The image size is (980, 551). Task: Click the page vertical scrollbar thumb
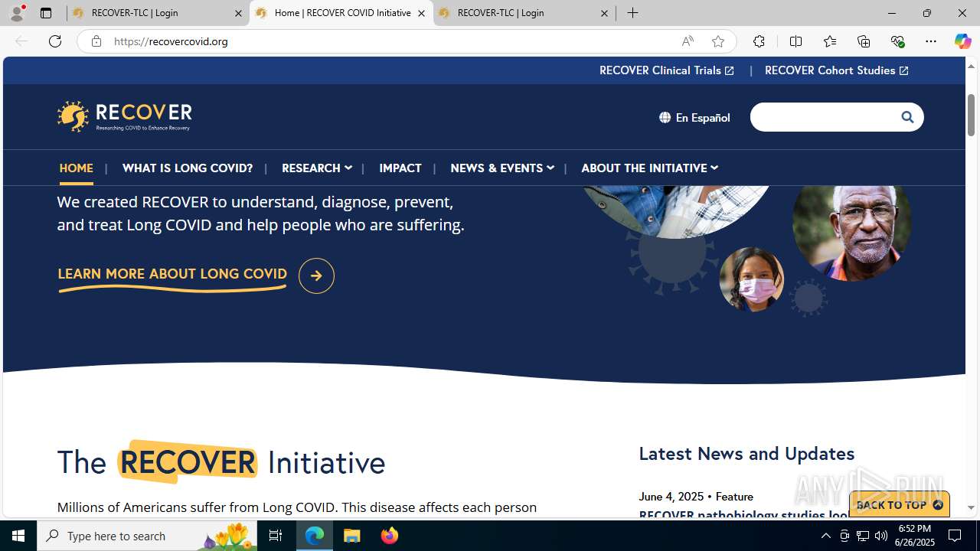click(x=972, y=114)
